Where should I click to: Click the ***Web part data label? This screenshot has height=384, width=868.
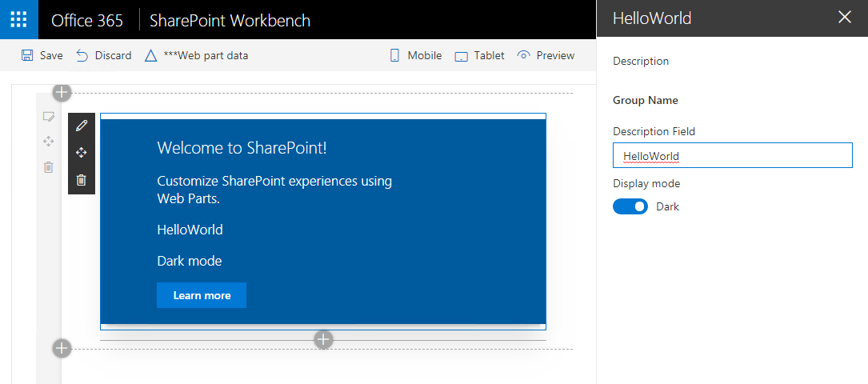(206, 55)
